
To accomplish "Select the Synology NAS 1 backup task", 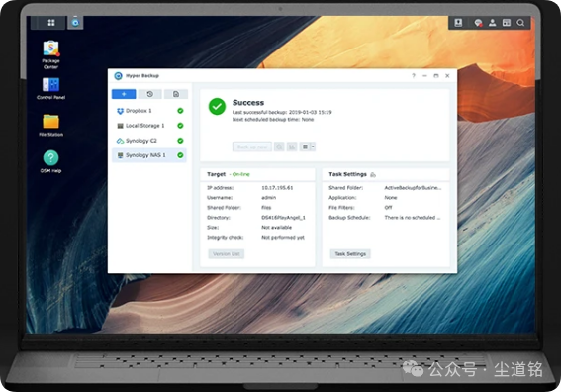I will click(148, 155).
